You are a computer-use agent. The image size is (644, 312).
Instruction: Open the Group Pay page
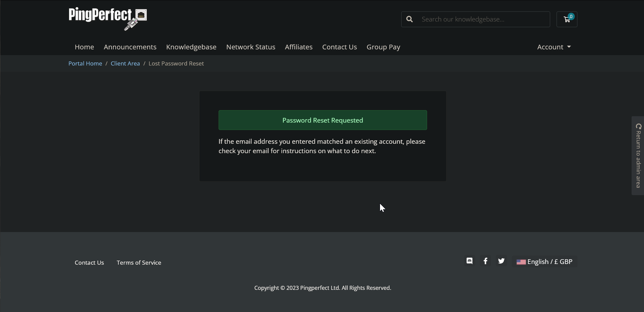point(383,47)
